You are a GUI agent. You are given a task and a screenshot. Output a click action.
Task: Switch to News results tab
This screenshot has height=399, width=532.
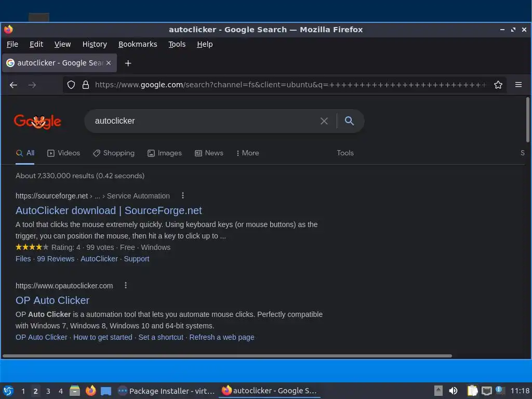[209, 153]
